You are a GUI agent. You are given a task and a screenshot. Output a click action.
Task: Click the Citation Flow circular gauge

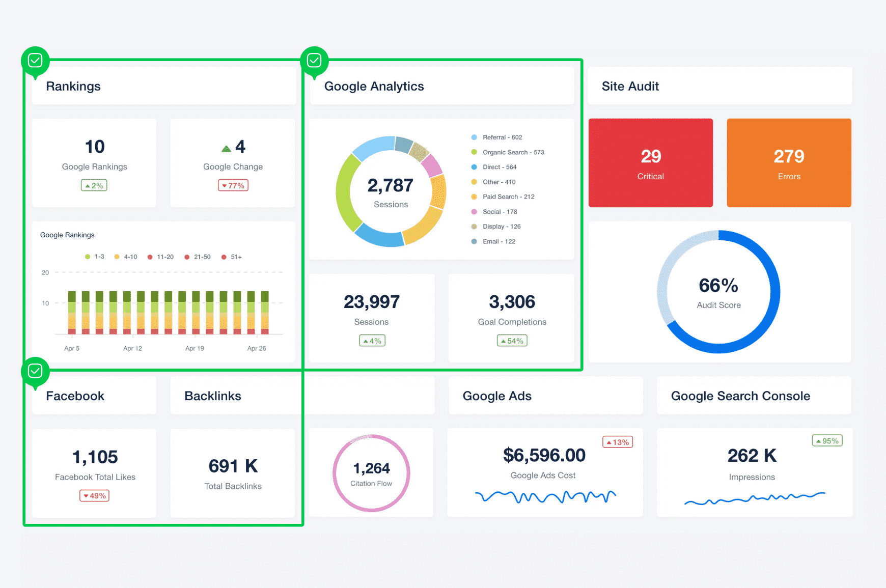pyautogui.click(x=371, y=473)
